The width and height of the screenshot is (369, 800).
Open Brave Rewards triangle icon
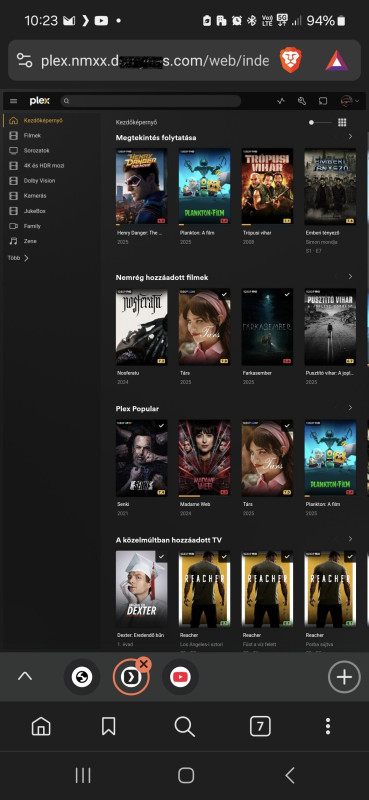[336, 61]
